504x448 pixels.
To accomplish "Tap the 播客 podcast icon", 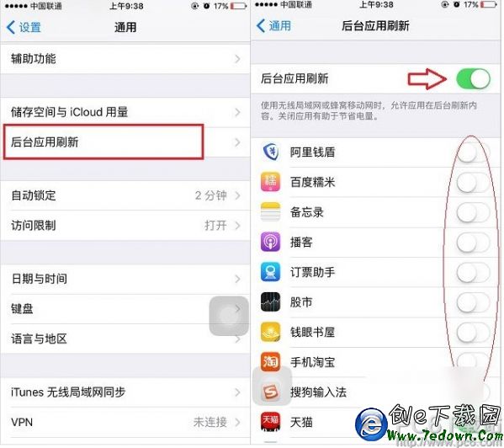I will [x=270, y=242].
